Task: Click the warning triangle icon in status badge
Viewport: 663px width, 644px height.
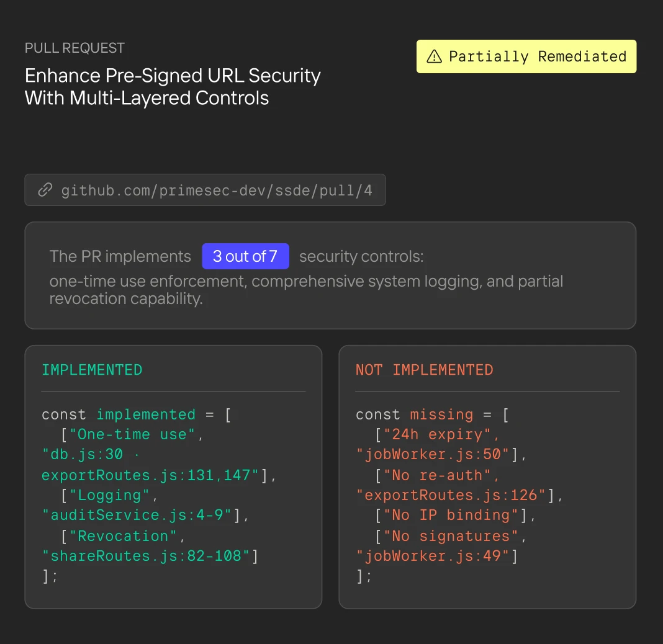Action: pos(435,56)
